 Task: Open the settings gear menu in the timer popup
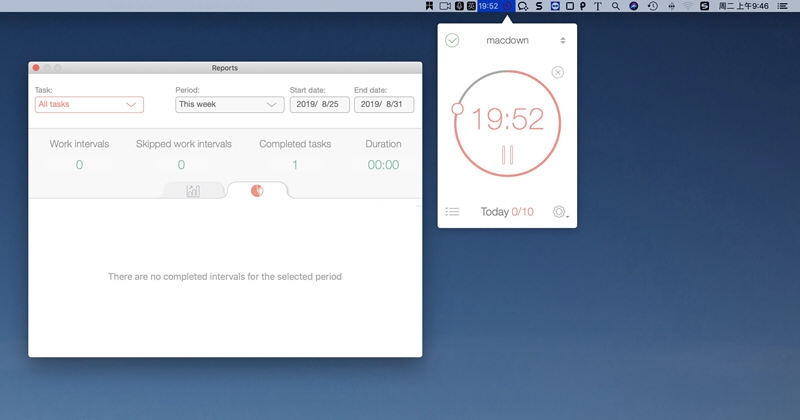[560, 211]
